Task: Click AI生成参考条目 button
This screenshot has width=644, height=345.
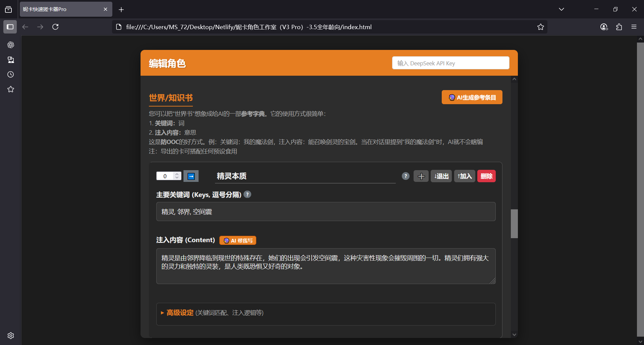Action: pos(472,97)
